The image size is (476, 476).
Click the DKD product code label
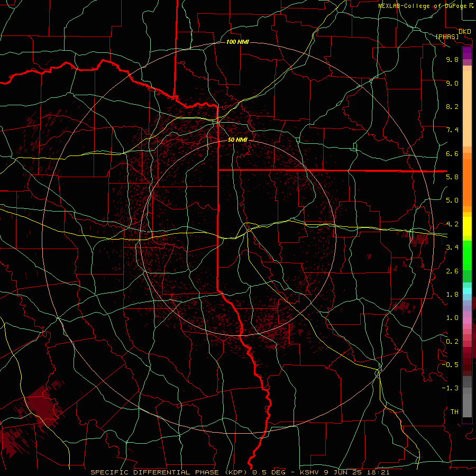[x=465, y=31]
